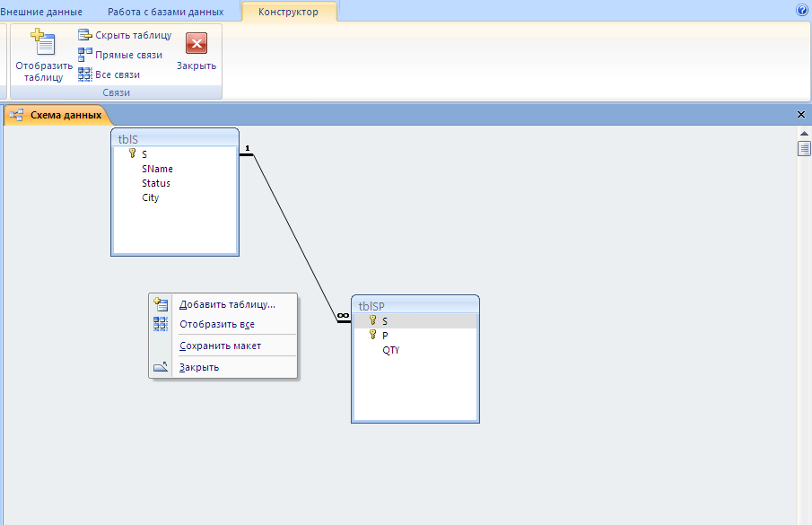Select the tblS table title bar

(x=175, y=139)
